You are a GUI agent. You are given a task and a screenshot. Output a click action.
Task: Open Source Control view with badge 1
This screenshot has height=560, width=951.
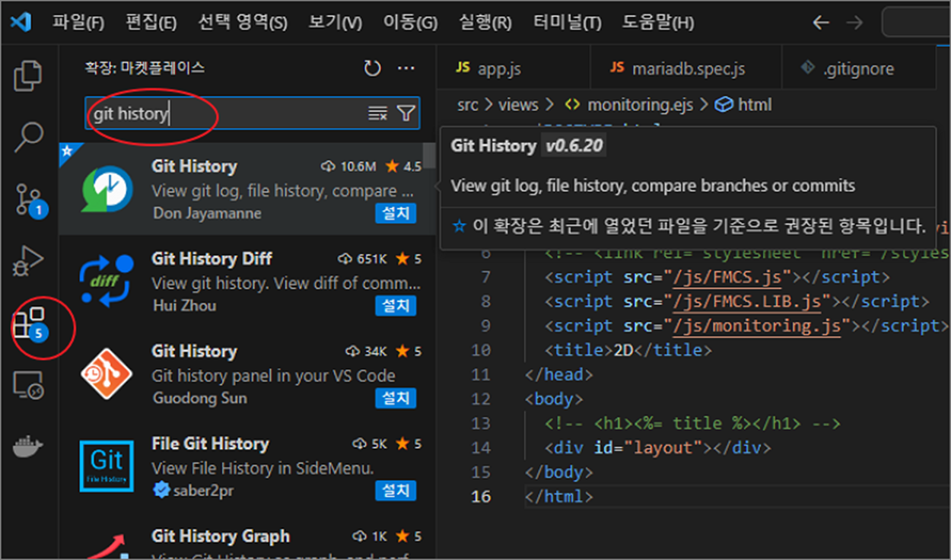[x=30, y=199]
